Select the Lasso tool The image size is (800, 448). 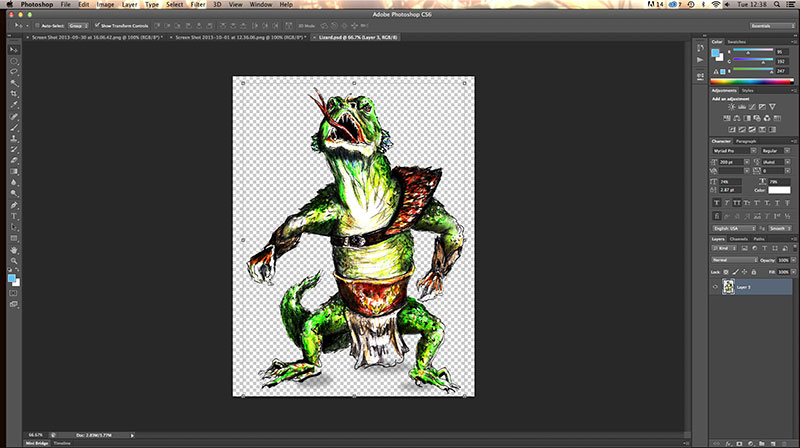(x=14, y=71)
